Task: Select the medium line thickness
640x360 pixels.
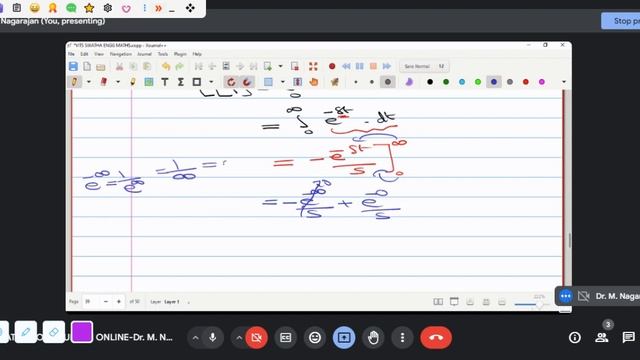Action: tap(371, 82)
